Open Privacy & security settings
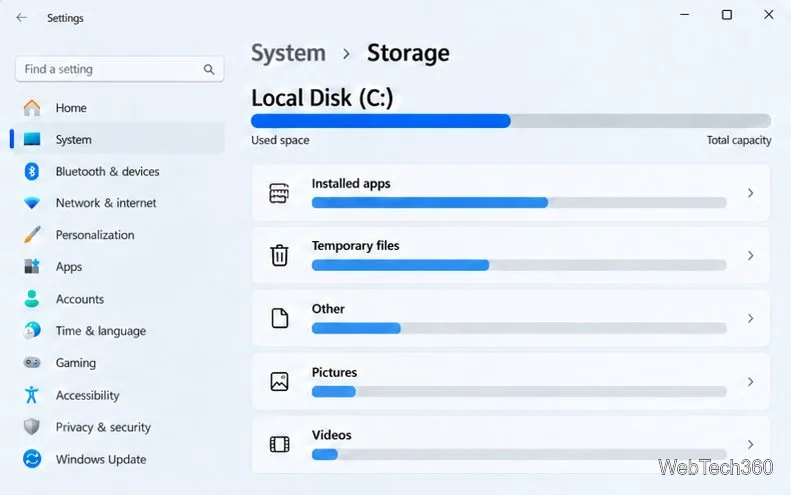791x495 pixels. point(118,427)
